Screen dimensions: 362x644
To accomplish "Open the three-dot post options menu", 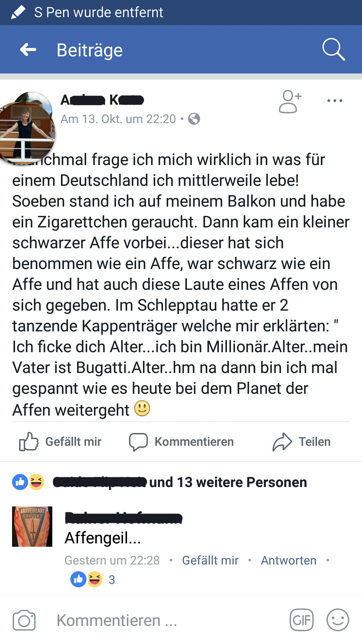I will (335, 100).
